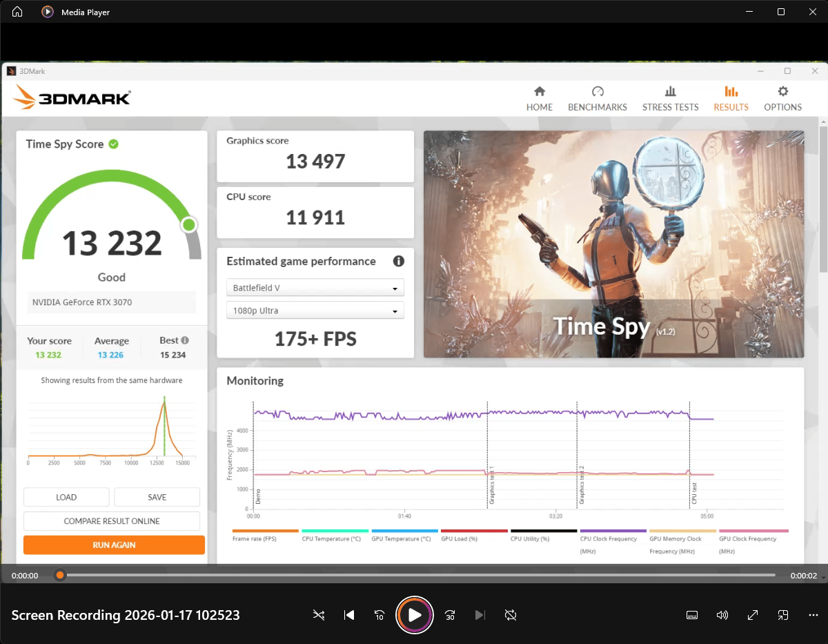Skip back 10 seconds
This screenshot has height=644, width=828.
point(379,615)
